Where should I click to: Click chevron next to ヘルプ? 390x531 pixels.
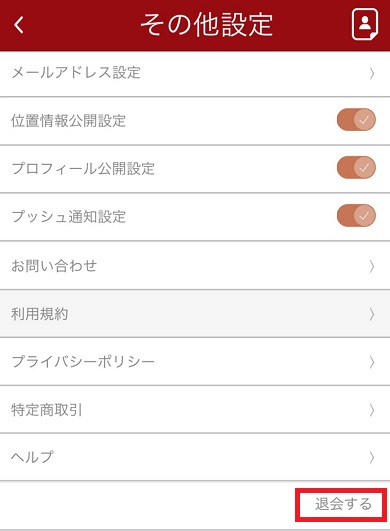372,458
